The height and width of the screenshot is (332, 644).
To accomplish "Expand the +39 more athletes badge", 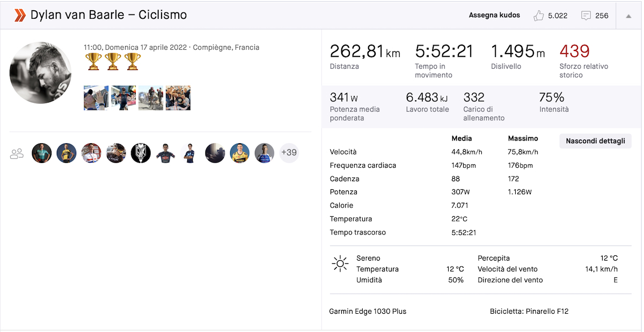I will tap(289, 153).
